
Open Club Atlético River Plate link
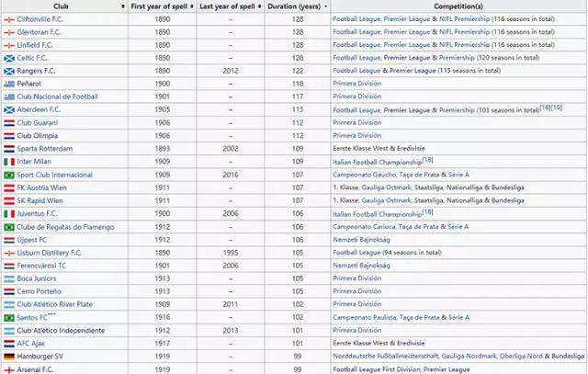tap(55, 304)
